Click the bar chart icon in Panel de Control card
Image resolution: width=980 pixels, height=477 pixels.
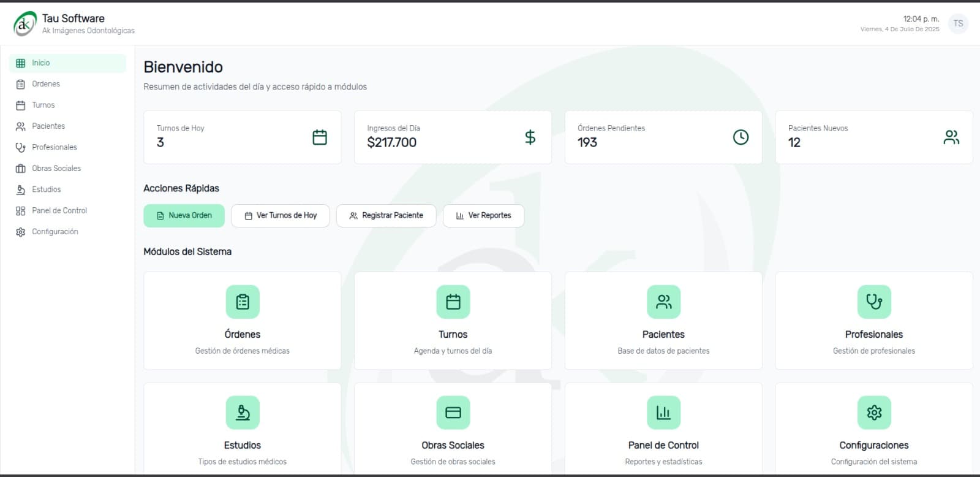click(x=663, y=413)
